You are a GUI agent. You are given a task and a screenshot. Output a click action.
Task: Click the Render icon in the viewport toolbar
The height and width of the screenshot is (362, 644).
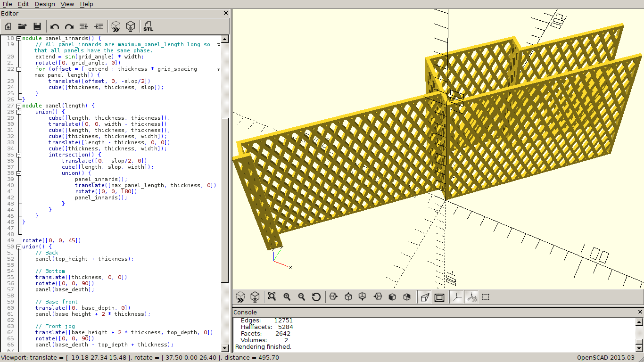(255, 297)
